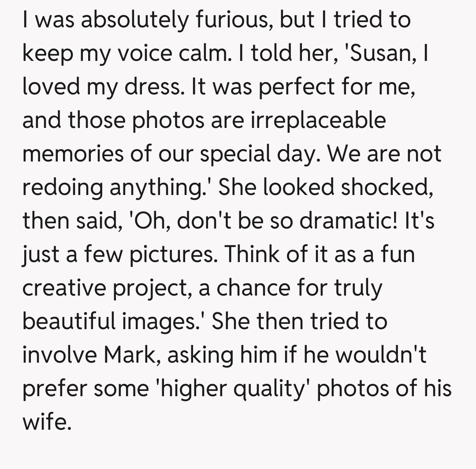Click the name "Mark" in the text
The image size is (476, 469).
pyautogui.click(x=129, y=355)
